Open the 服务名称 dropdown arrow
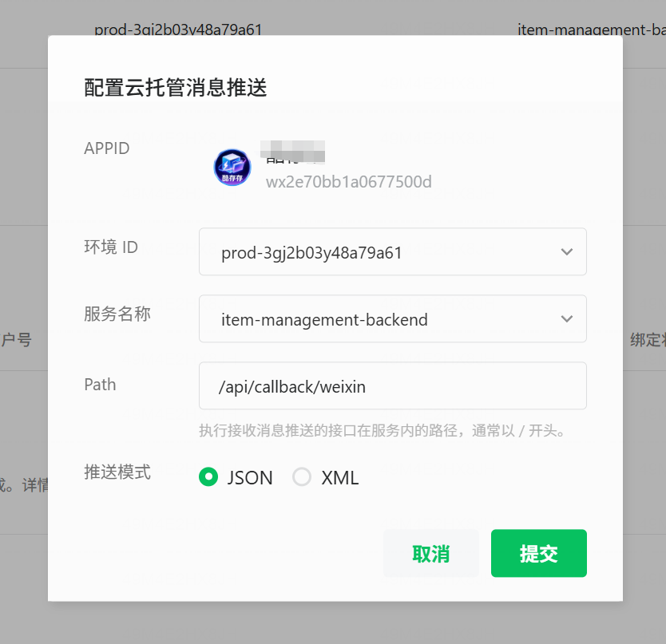This screenshot has width=666, height=644. click(566, 319)
